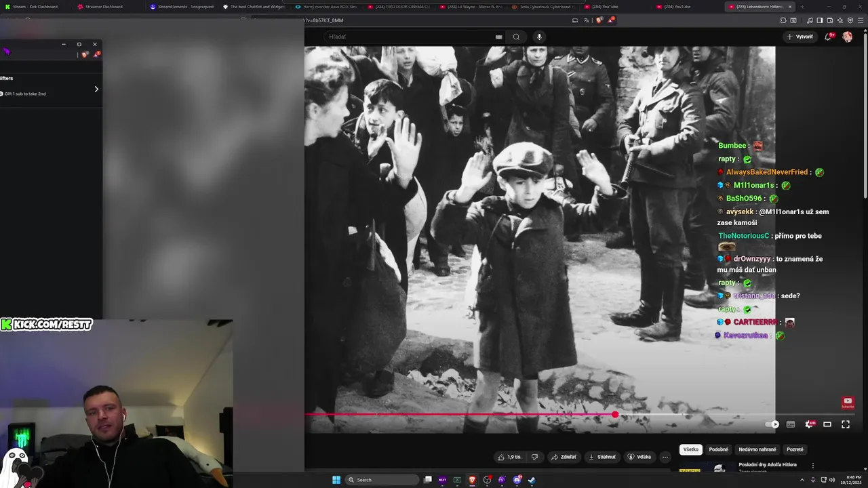Select the Podobné filter chip
Screen dimensions: 868x488
click(x=719, y=449)
